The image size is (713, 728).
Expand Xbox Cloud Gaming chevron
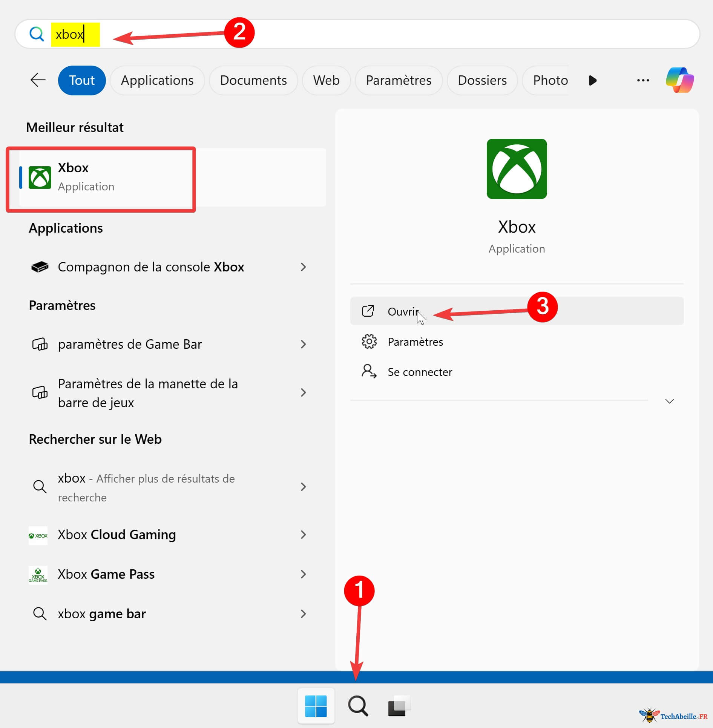tap(303, 535)
